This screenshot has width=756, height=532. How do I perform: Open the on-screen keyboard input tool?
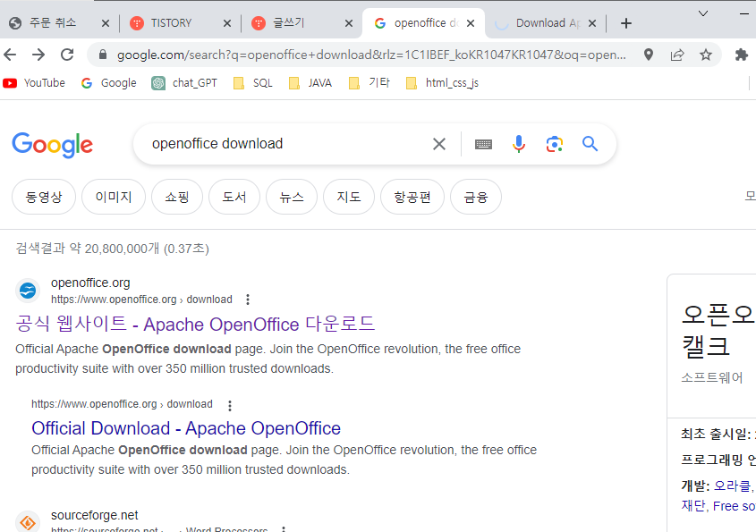[483, 144]
